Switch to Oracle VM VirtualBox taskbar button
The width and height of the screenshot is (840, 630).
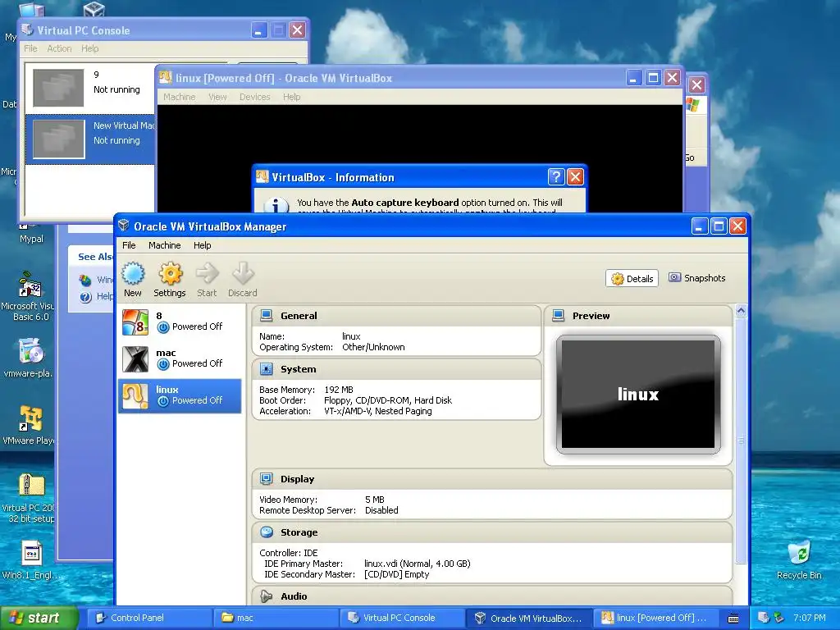click(529, 618)
